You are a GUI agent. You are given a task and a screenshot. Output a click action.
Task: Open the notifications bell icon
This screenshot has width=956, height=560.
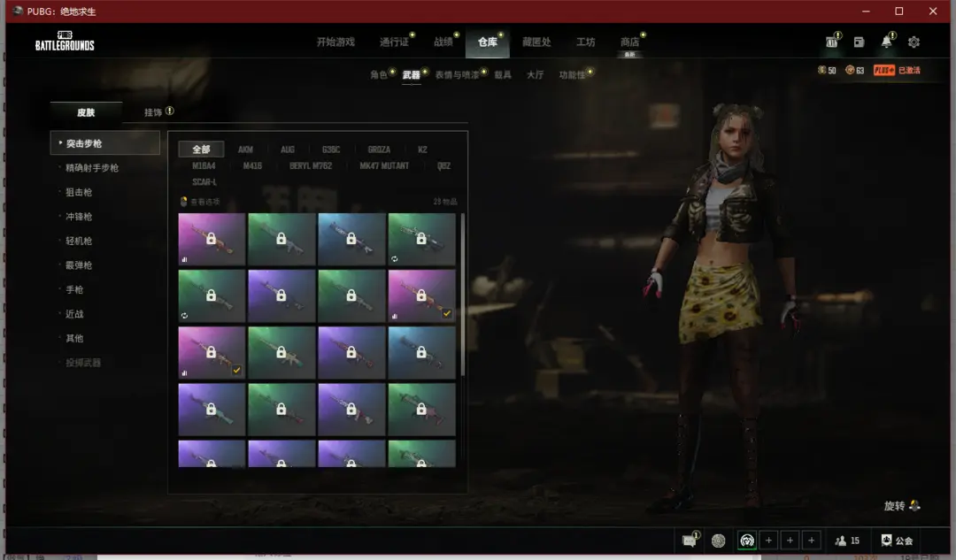(x=886, y=42)
